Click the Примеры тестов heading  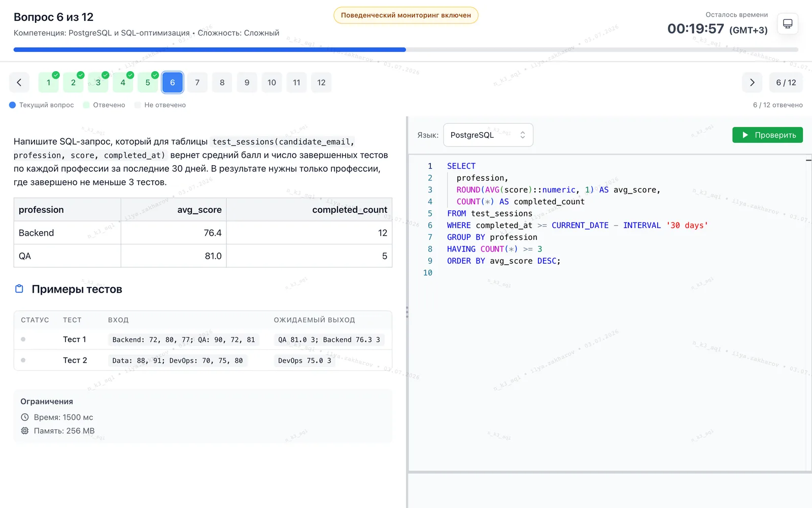click(x=77, y=289)
